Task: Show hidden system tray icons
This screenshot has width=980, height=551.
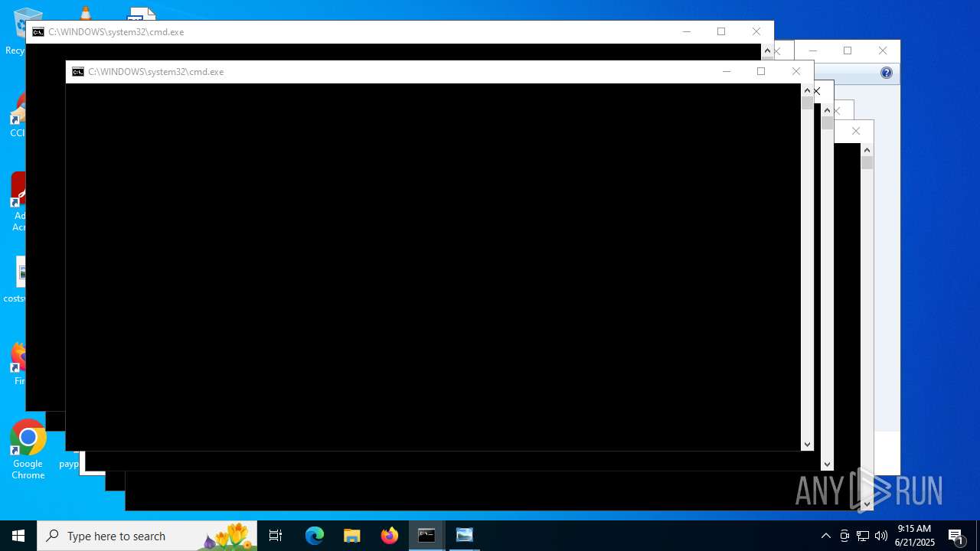Action: coord(826,536)
